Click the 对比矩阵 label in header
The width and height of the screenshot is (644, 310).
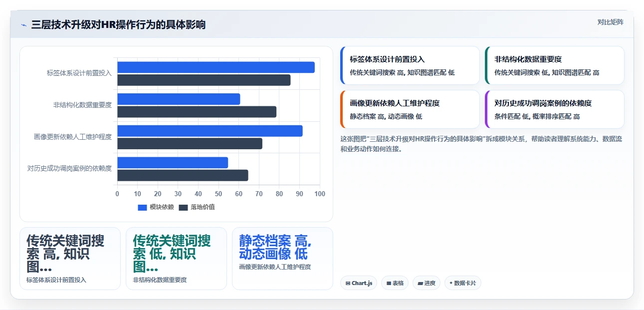[x=610, y=22]
